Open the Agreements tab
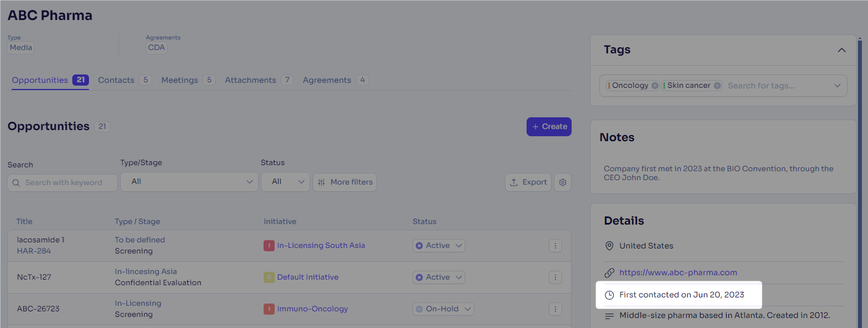Viewport: 868px width, 328px height. (335, 80)
